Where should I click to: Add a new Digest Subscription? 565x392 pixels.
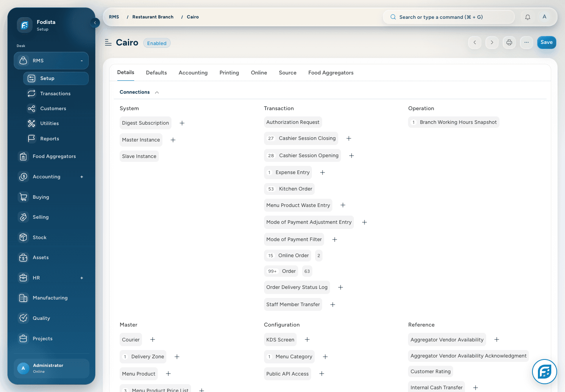coord(182,123)
